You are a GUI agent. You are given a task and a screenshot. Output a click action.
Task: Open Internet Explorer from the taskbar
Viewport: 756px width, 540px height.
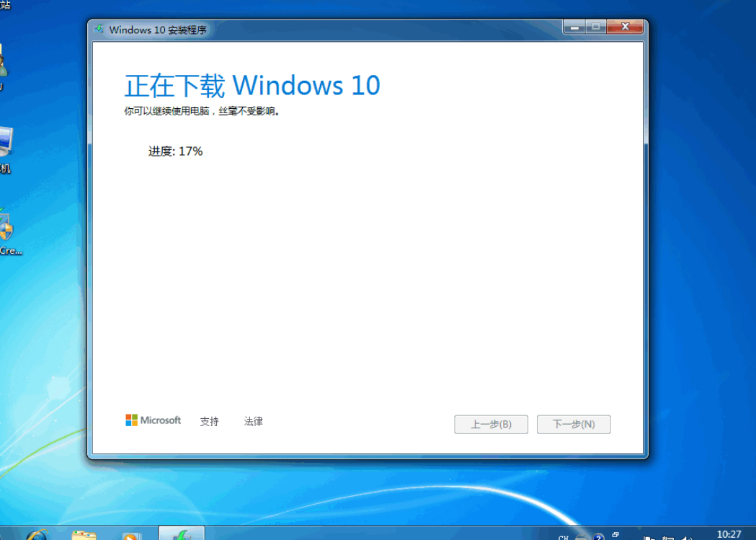click(37, 536)
